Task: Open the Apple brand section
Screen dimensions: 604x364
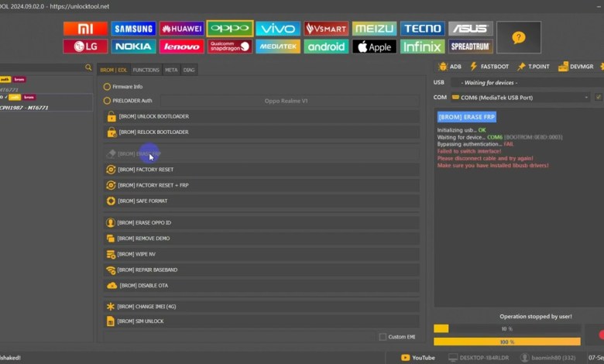Action: pos(374,46)
